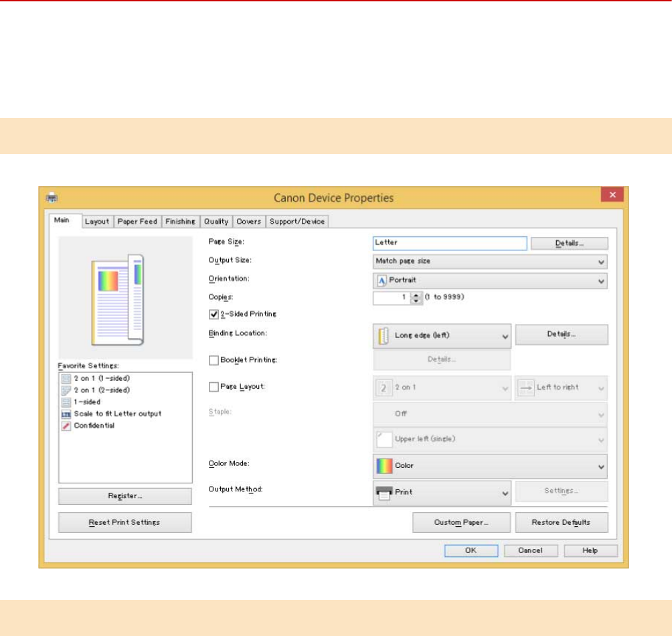The height and width of the screenshot is (636, 672).
Task: Open the Orientation dropdown
Action: (490, 281)
